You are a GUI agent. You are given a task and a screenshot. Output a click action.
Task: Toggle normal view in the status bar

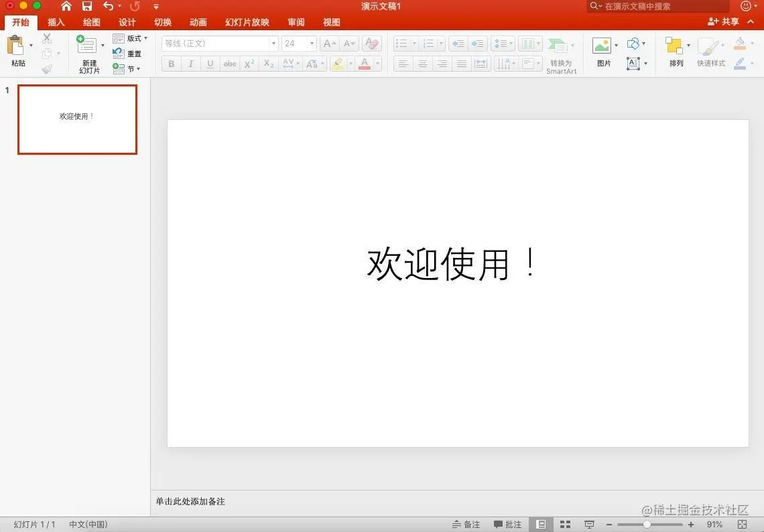click(540, 524)
